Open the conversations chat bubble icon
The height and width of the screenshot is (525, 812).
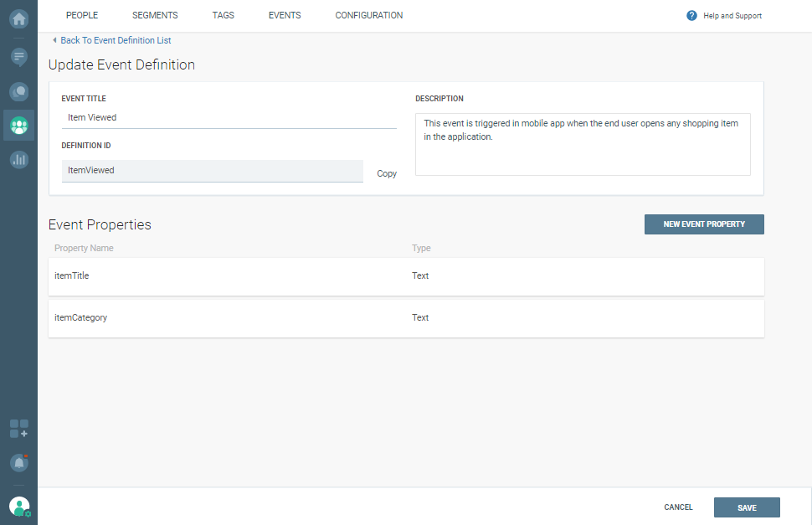18,91
